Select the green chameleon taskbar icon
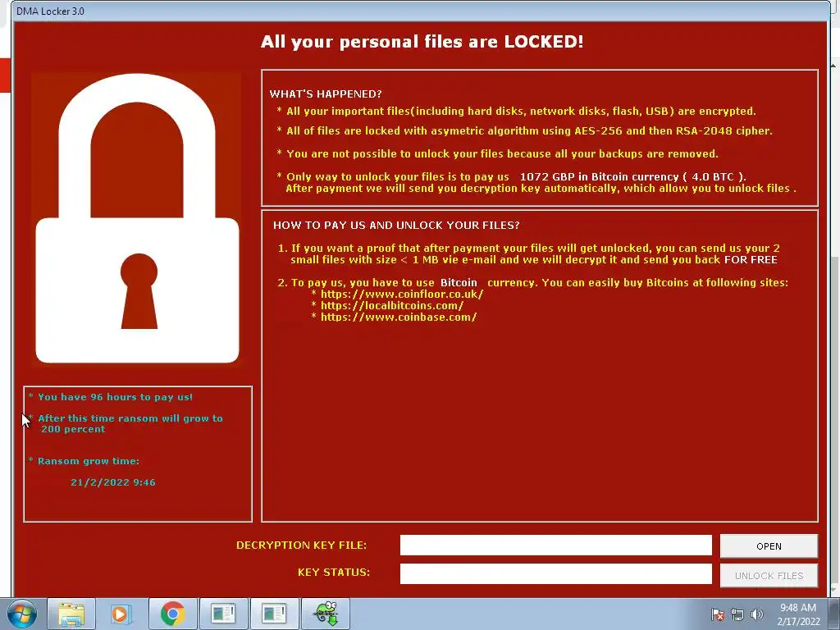This screenshot has height=630, width=840. point(326,614)
